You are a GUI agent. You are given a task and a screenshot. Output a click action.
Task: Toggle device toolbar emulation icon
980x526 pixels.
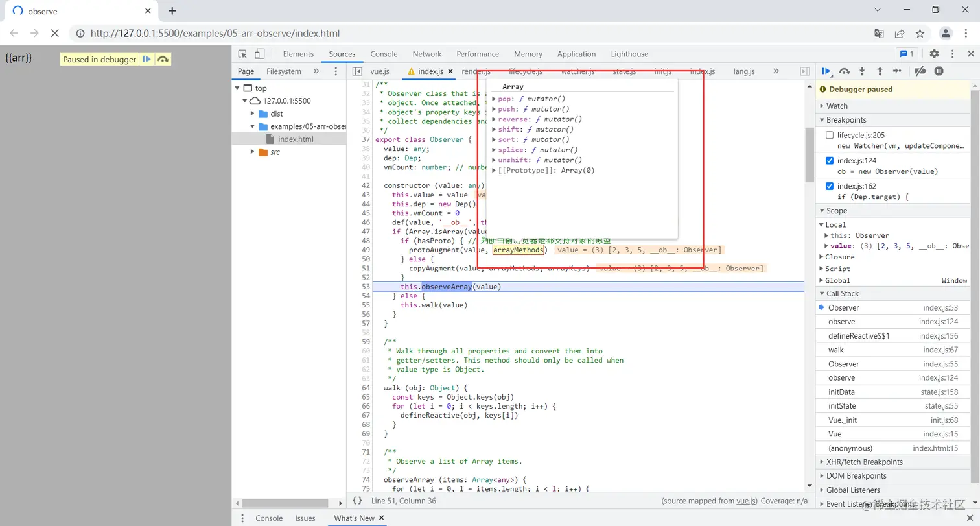click(259, 54)
